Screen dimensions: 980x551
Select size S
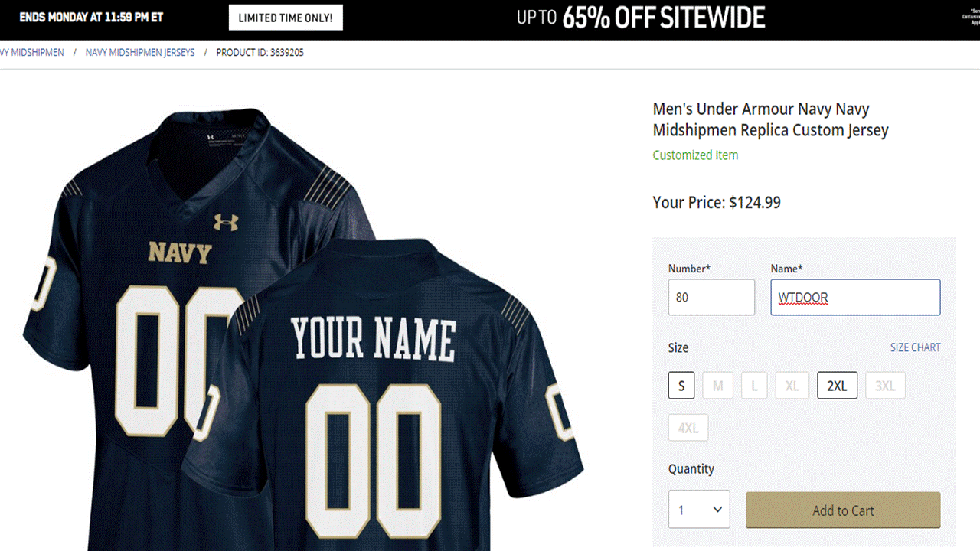click(x=681, y=386)
